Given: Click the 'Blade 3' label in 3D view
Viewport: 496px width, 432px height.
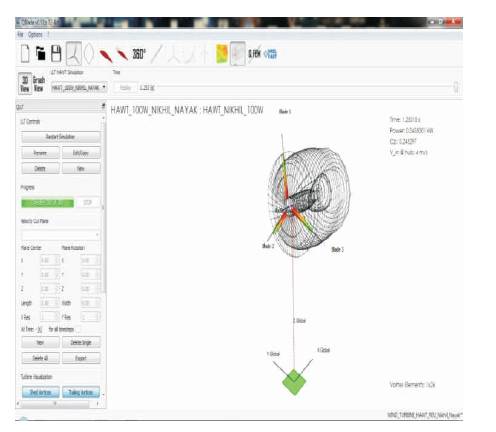Looking at the screenshot, I should [337, 249].
